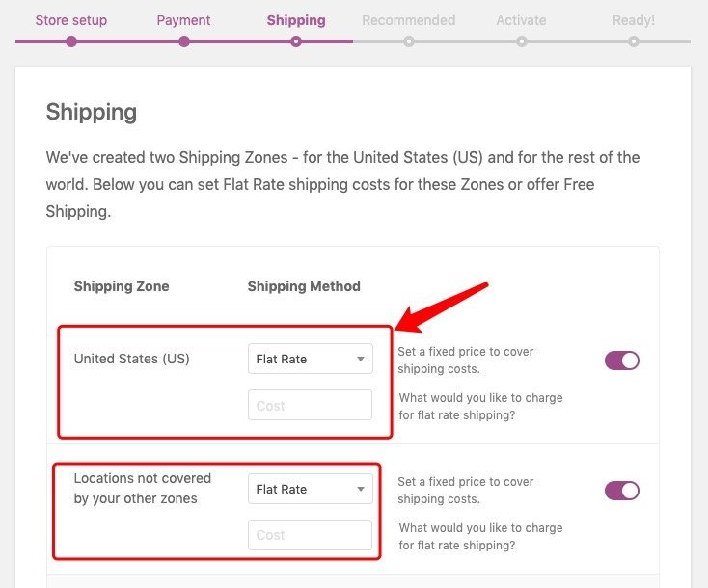Click the Store setup step dot
This screenshot has height=588, width=708.
pyautogui.click(x=71, y=41)
